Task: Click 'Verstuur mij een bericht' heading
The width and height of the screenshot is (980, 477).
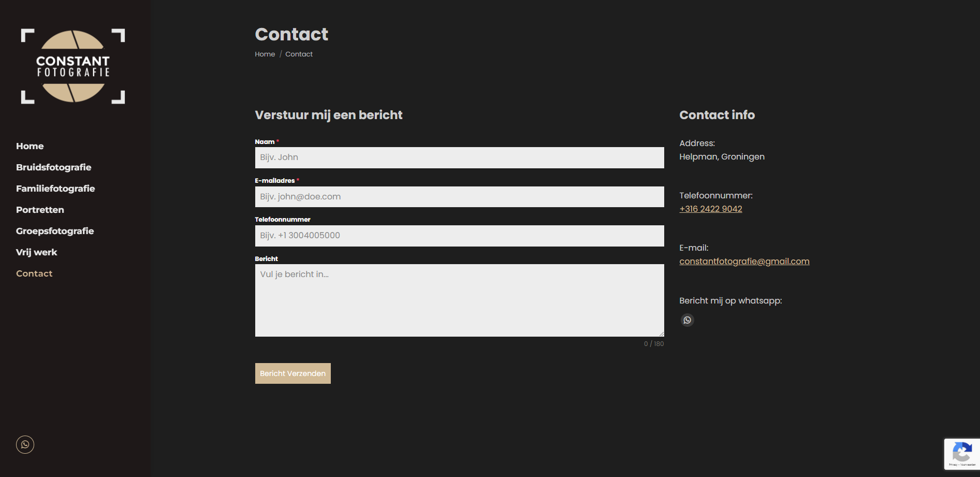Action: click(x=329, y=115)
